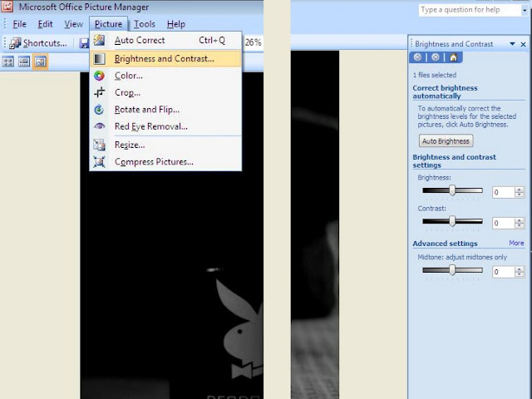This screenshot has height=399, width=532.
Task: Click the More advanced settings link
Action: point(516,243)
